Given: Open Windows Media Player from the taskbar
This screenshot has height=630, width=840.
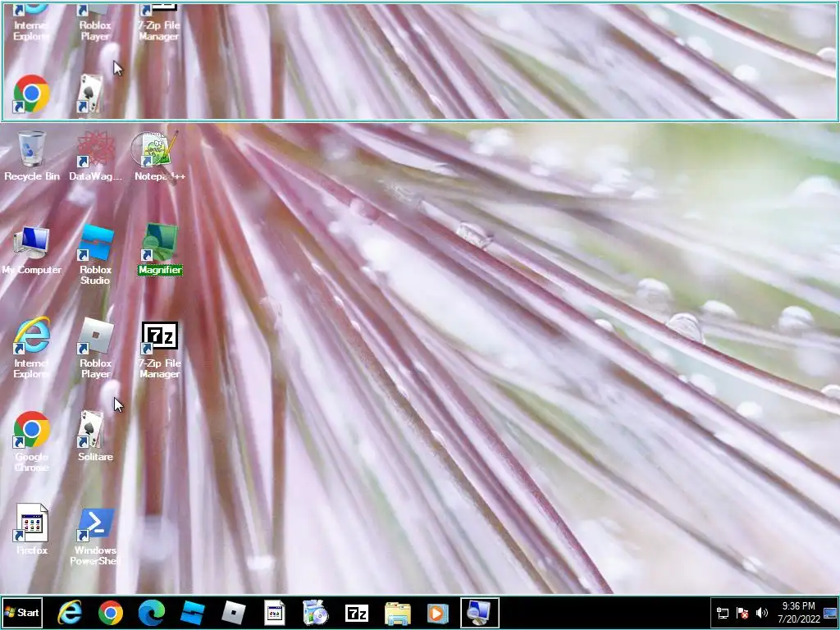Looking at the screenshot, I should point(438,613).
